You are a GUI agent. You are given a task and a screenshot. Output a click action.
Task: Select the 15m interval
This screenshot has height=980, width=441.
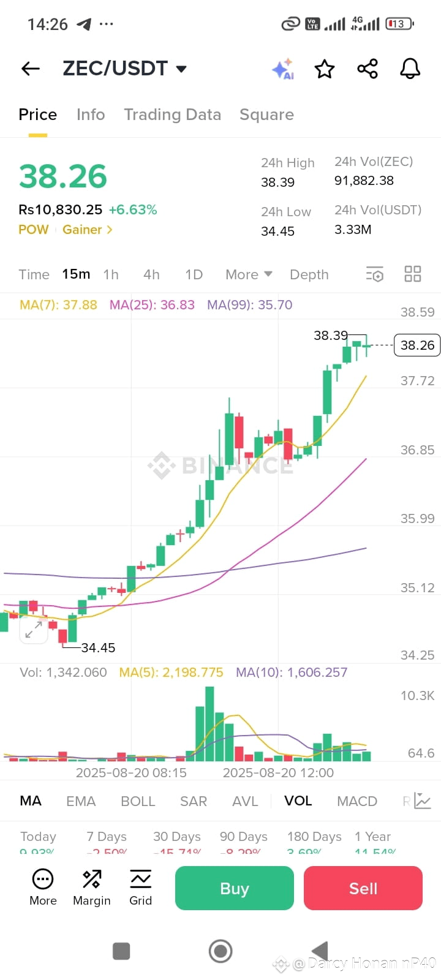pos(76,274)
